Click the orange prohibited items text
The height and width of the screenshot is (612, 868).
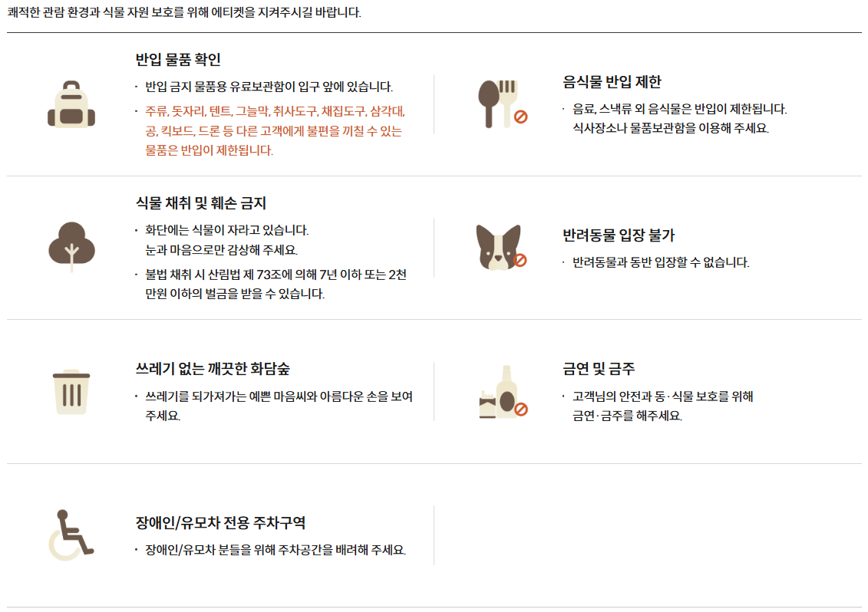pos(275,130)
